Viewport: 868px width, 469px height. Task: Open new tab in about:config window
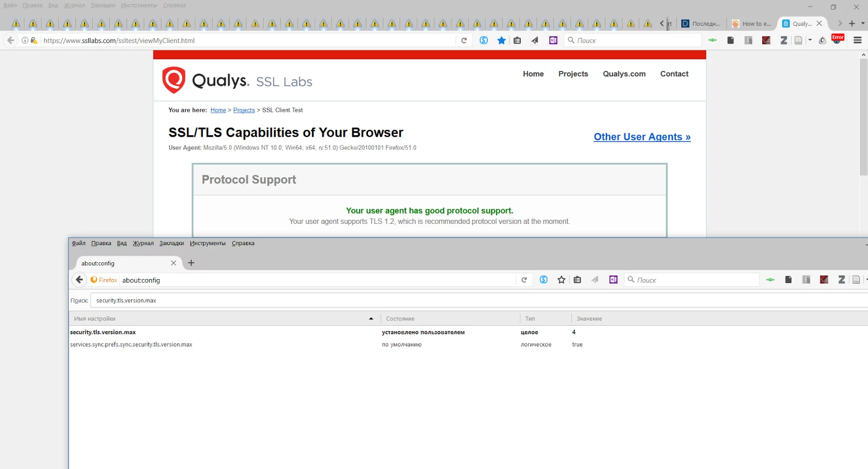(191, 262)
